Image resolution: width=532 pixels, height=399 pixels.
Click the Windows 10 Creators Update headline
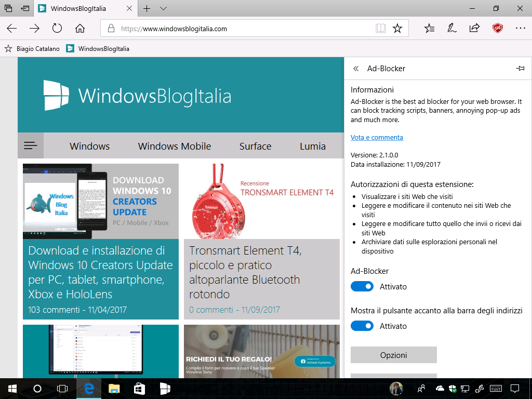[x=100, y=272]
